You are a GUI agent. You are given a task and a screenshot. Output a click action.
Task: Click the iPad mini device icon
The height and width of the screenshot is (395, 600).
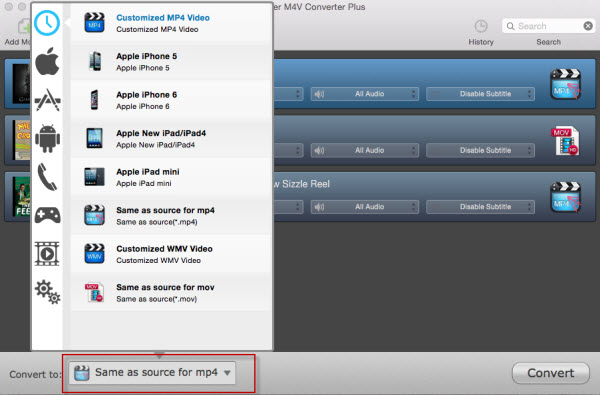coord(95,177)
